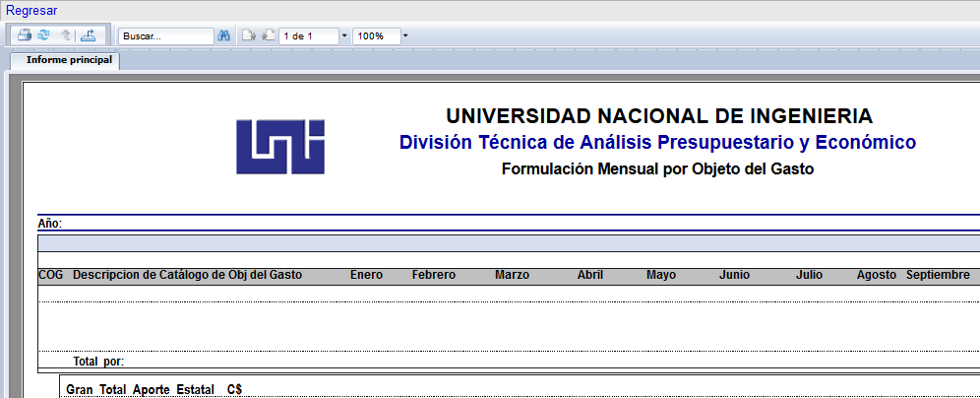Viewport: 980px width, 398px height.
Task: Click the Marzo column header
Action: 512,275
